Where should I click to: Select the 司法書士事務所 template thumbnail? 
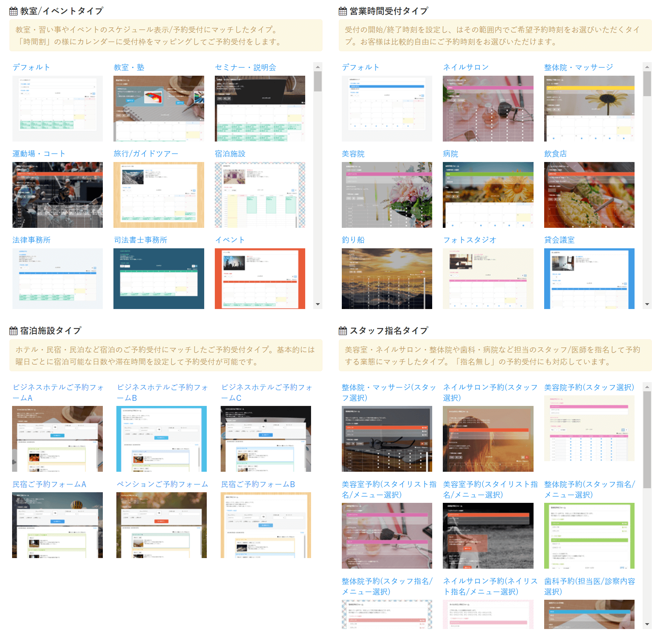click(x=158, y=279)
